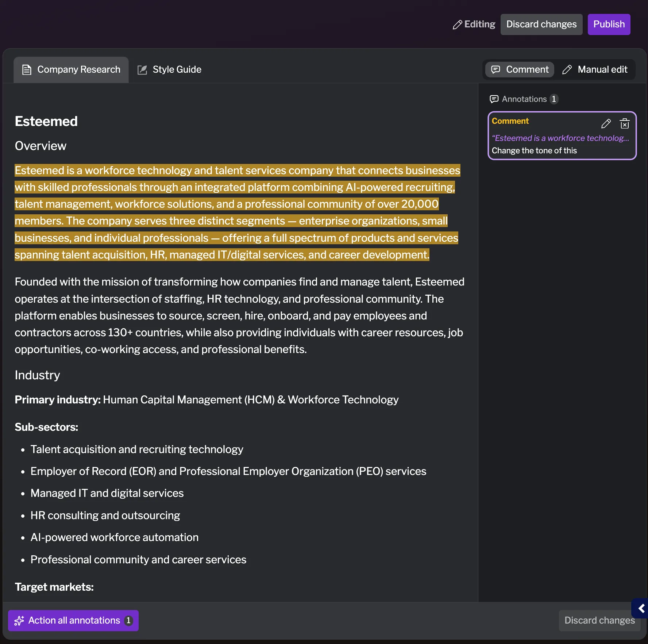This screenshot has height=644, width=648.
Task: Click the Company Research document icon
Action: (27, 69)
